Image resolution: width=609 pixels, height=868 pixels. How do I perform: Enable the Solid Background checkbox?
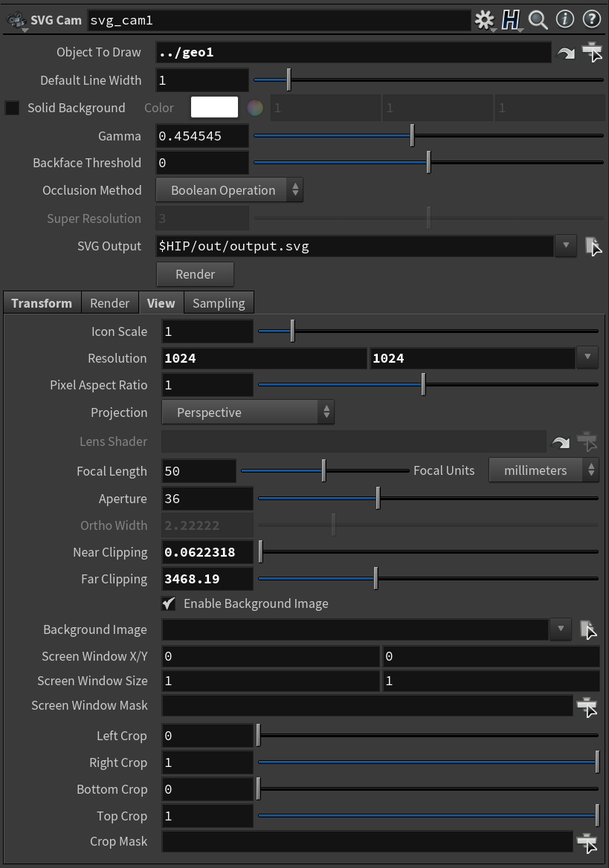pos(13,108)
